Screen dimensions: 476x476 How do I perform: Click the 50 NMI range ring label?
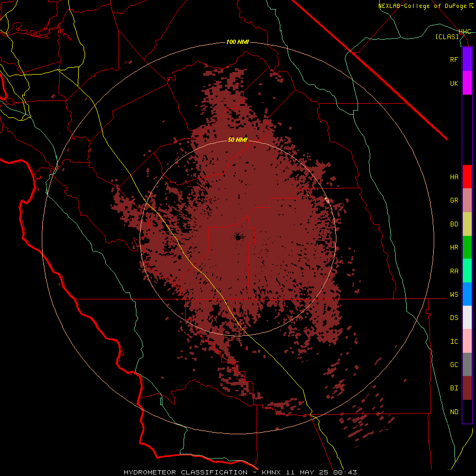pyautogui.click(x=237, y=140)
